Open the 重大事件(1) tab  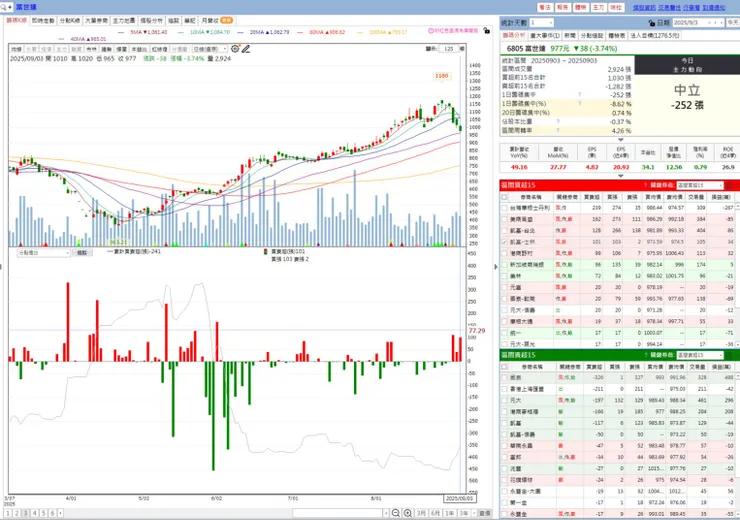click(x=545, y=36)
